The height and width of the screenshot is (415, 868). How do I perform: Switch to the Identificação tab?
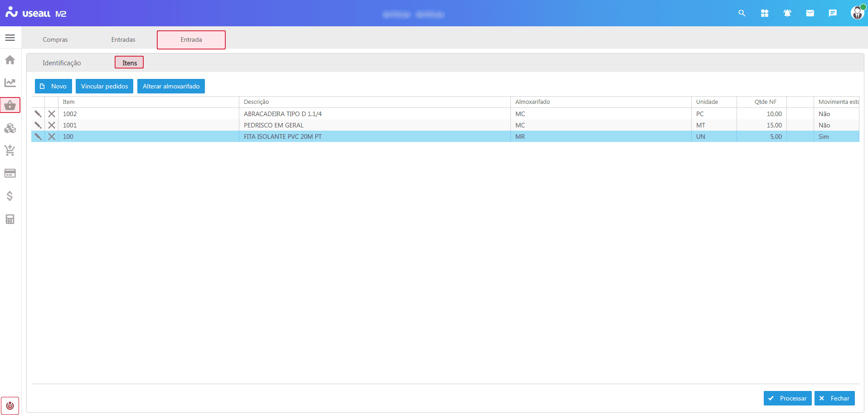62,63
